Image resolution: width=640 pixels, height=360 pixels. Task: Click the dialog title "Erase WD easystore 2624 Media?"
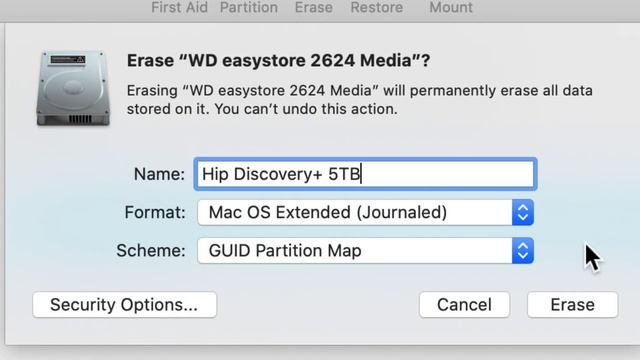[278, 60]
